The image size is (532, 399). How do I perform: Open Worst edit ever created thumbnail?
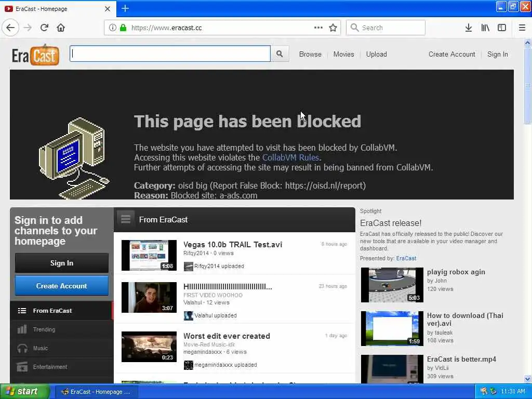[149, 347]
